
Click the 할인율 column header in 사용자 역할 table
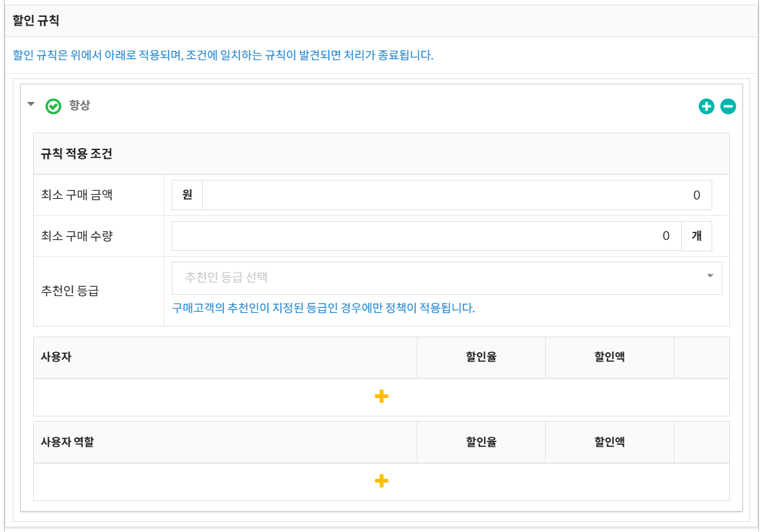coord(481,442)
